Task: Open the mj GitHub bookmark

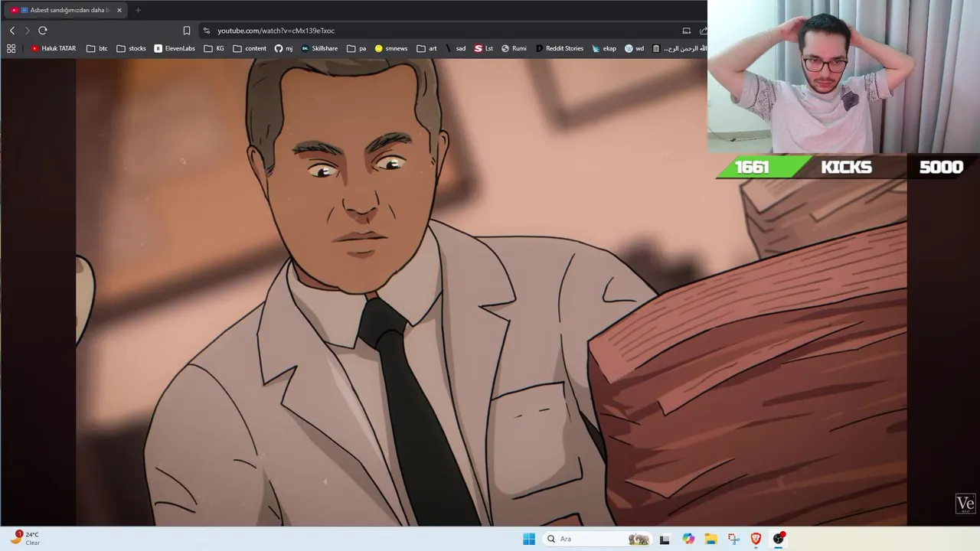Action: point(284,48)
